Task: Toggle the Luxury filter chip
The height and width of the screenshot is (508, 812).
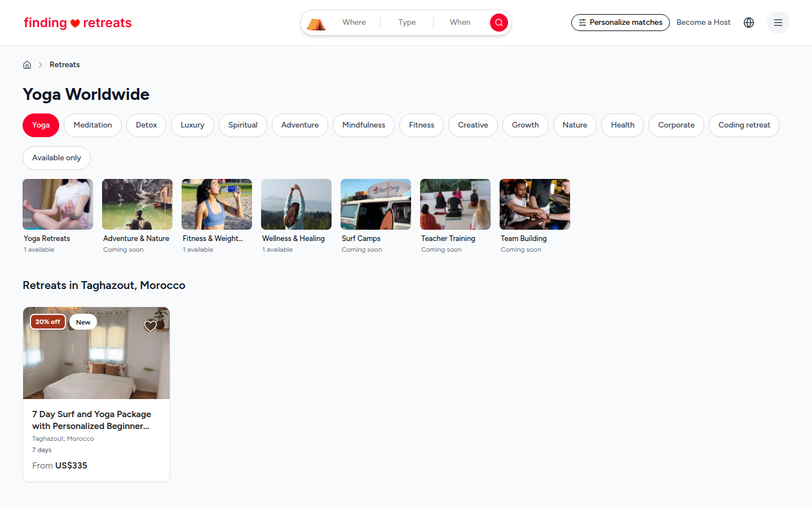Action: click(x=192, y=125)
